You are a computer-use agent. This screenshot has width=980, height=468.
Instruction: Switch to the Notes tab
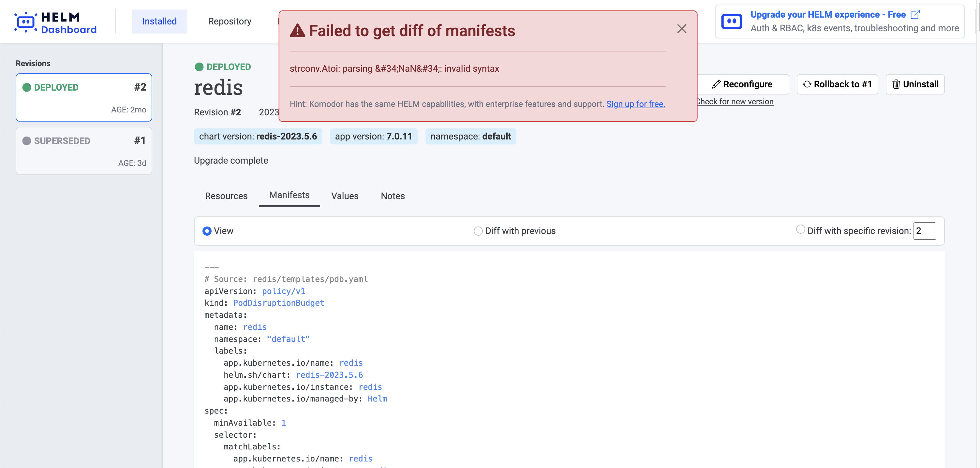click(x=393, y=196)
